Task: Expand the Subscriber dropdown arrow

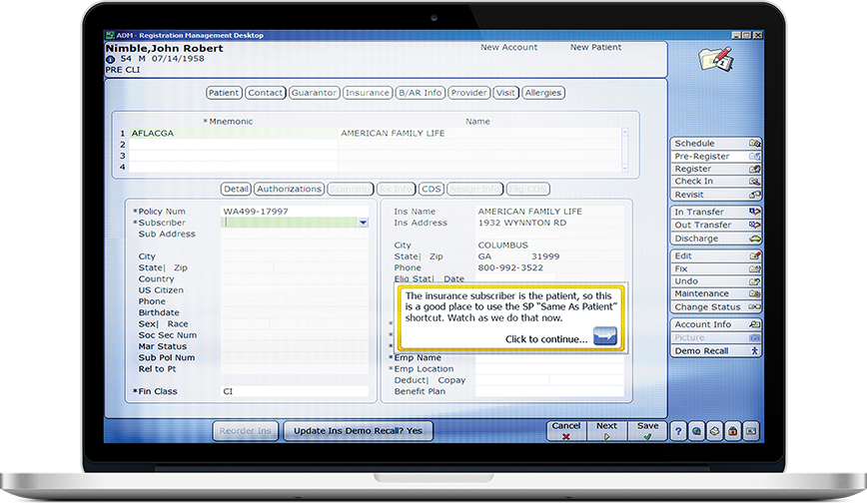Action: [363, 223]
